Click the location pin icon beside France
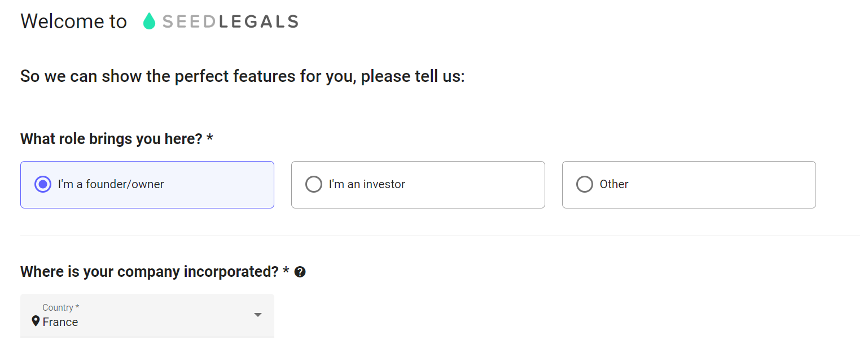This screenshot has width=868, height=352. [x=36, y=321]
